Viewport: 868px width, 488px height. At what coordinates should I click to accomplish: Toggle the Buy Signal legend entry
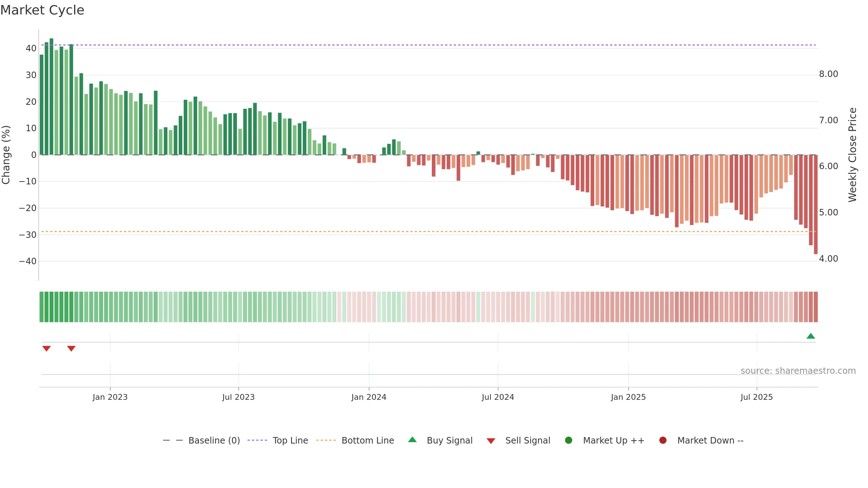440,440
